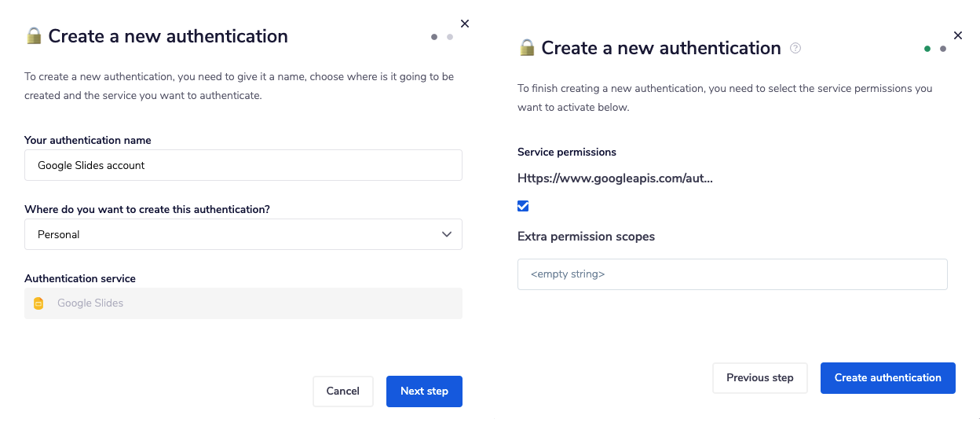This screenshot has width=980, height=430.
Task: Click the green step indicator dot
Action: coord(927,49)
